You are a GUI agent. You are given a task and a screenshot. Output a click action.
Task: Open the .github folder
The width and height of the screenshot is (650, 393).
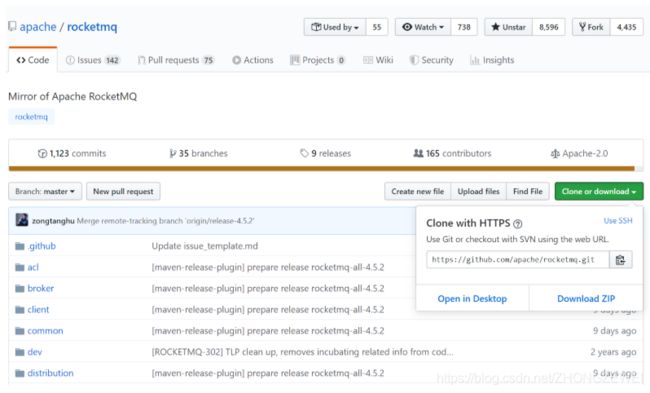(x=41, y=246)
